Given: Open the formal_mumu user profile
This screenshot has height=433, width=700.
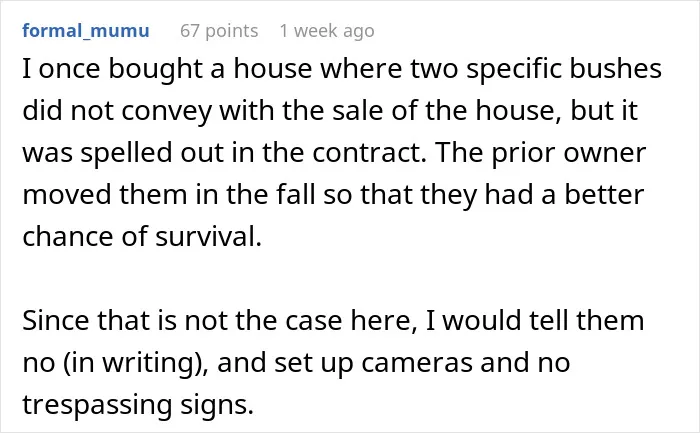Looking at the screenshot, I should [x=86, y=31].
